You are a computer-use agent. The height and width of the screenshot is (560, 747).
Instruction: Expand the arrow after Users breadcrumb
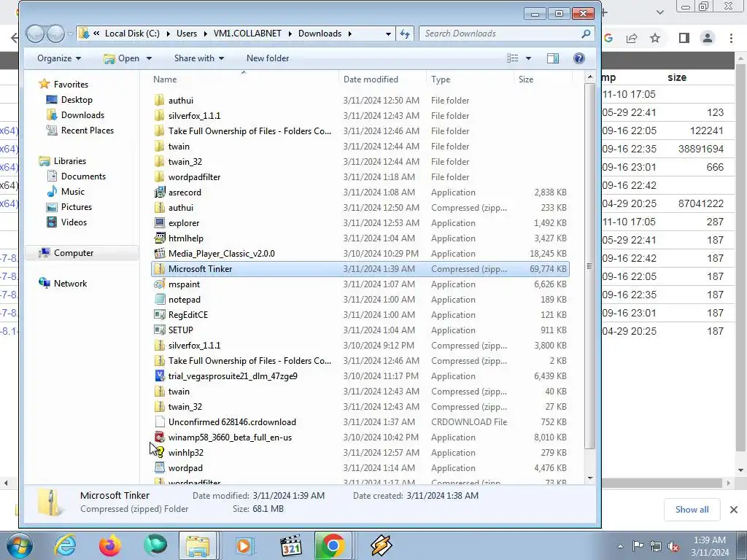coord(205,34)
